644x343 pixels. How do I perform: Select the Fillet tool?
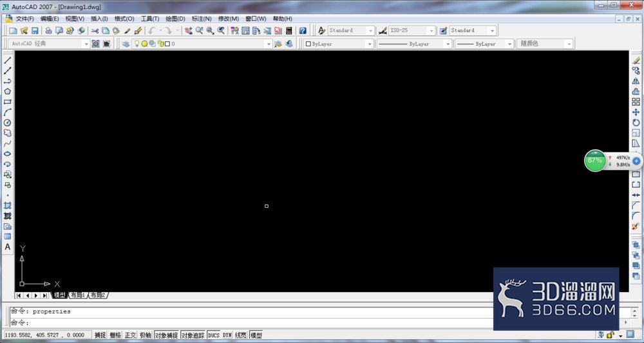click(636, 216)
